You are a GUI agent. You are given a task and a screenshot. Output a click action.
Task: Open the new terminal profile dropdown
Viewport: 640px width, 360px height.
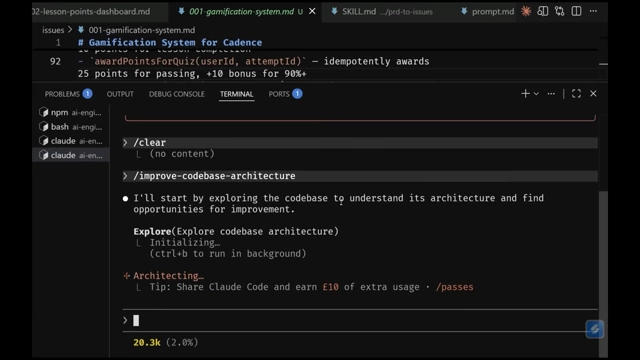[536, 94]
